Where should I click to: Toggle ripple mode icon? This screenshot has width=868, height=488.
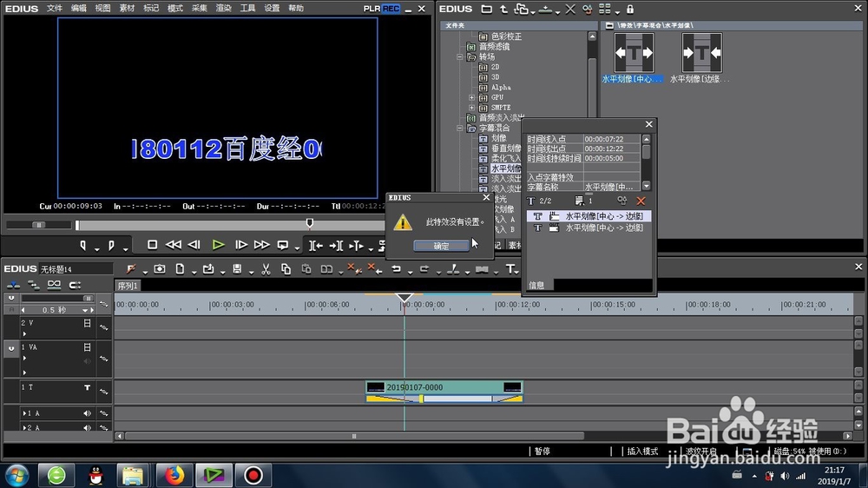(34, 286)
